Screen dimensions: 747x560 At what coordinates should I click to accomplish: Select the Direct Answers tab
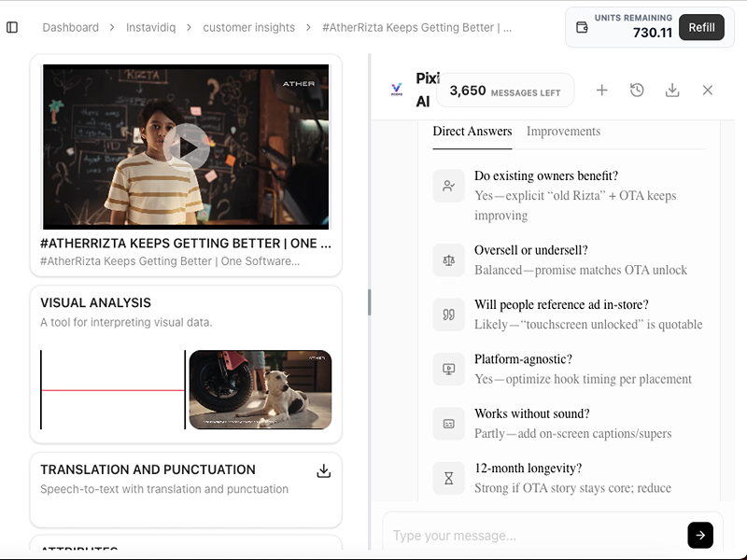coord(472,132)
